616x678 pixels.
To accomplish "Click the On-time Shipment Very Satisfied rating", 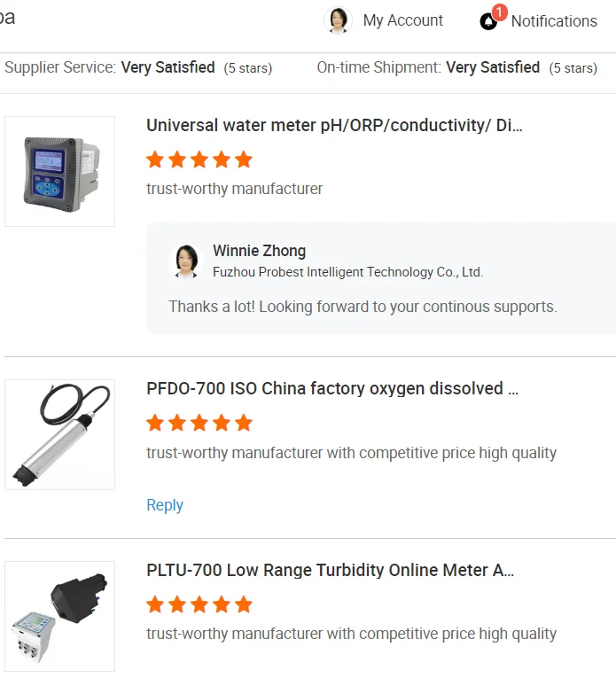I will click(493, 67).
